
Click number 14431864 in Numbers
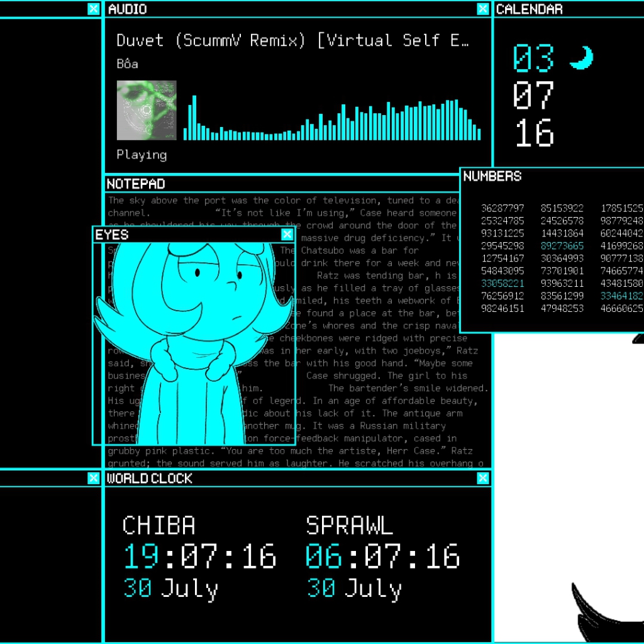pyautogui.click(x=562, y=233)
